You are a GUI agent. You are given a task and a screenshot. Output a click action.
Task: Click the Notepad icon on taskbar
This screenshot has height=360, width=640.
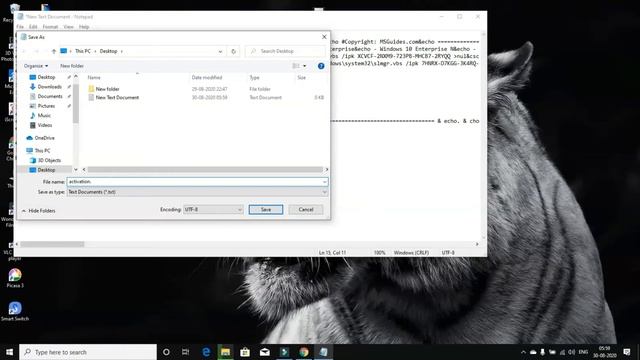coord(323,352)
